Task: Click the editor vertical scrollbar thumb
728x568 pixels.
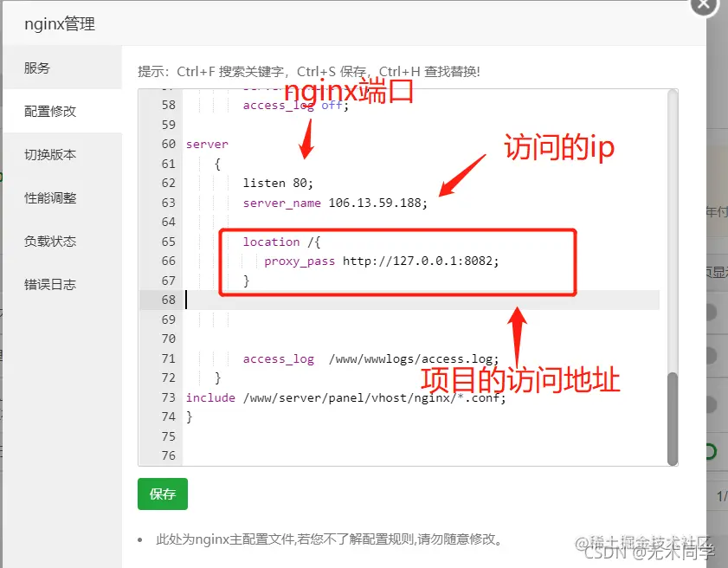Action: point(673,418)
